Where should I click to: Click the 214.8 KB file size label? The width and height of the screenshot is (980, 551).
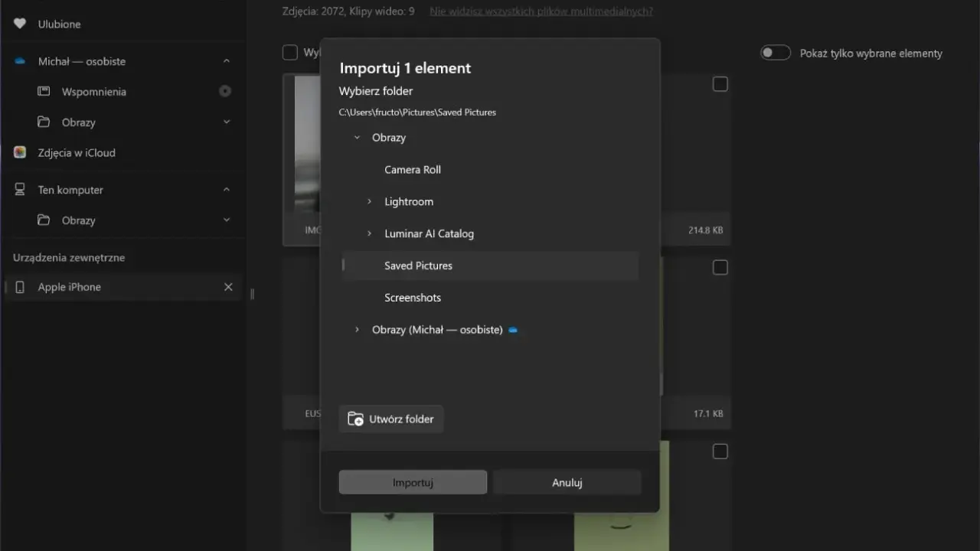[705, 230]
